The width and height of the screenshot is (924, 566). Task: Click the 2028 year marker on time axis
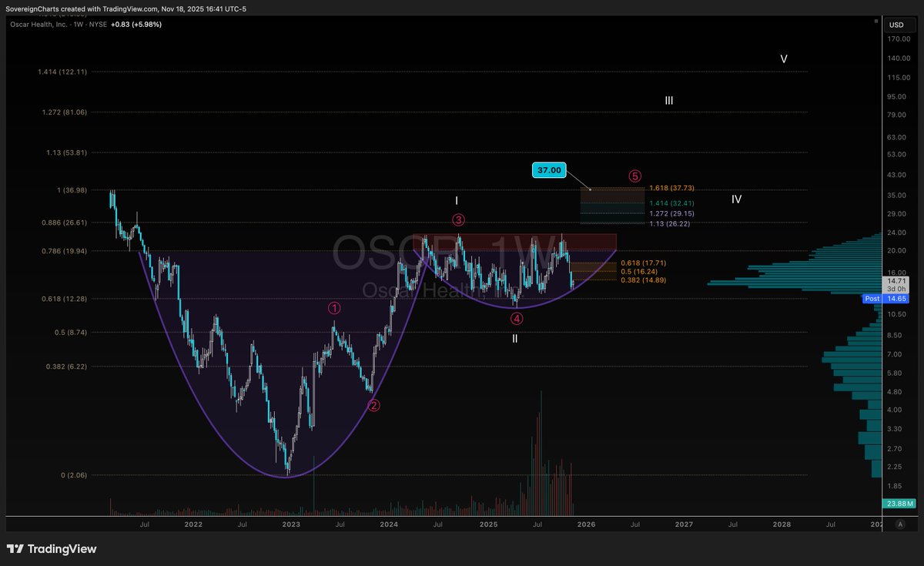782,524
